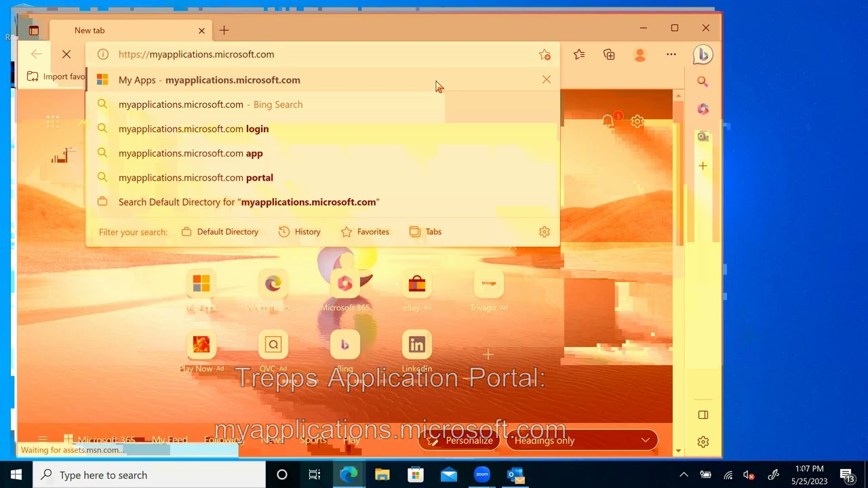This screenshot has height=488, width=868.
Task: Open the Outlook sidebar icon
Action: (x=703, y=137)
